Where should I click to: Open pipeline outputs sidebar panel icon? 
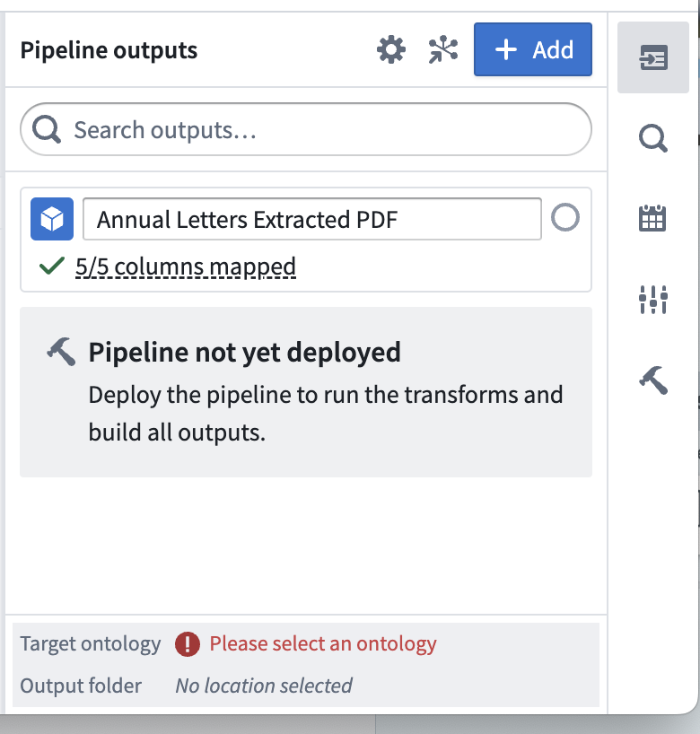coord(653,57)
